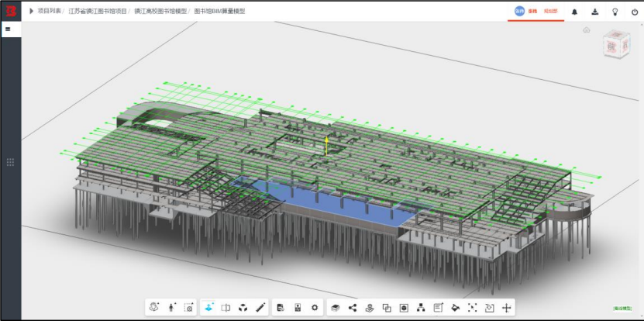This screenshot has height=321, width=644.
Task: Open the section split-box tool
Action: click(226, 307)
